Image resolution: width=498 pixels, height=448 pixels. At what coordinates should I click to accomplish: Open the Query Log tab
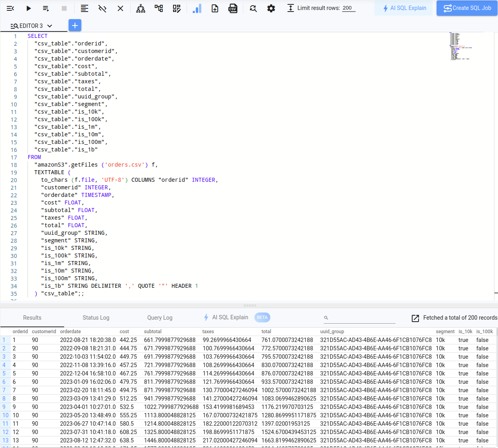pyautogui.click(x=159, y=318)
